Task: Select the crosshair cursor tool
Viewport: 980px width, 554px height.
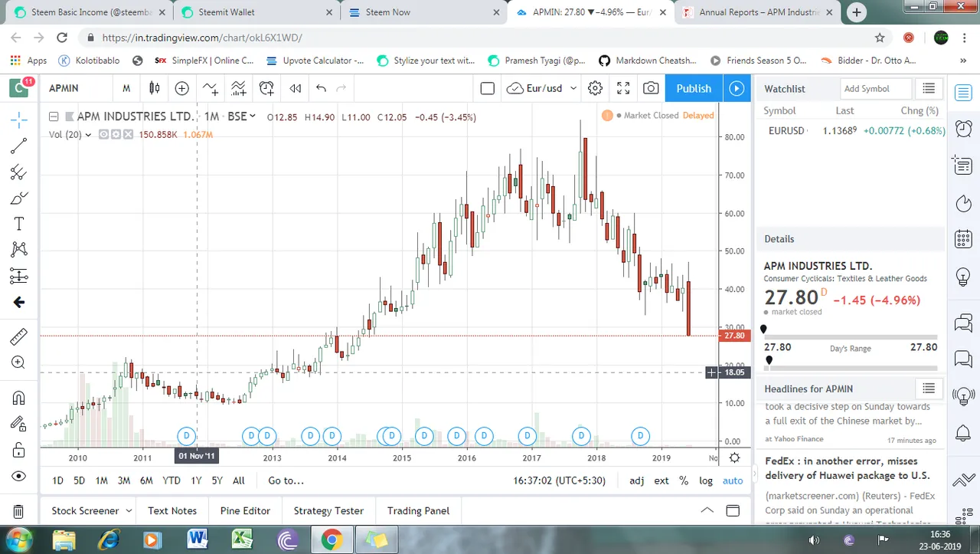Action: click(x=19, y=120)
